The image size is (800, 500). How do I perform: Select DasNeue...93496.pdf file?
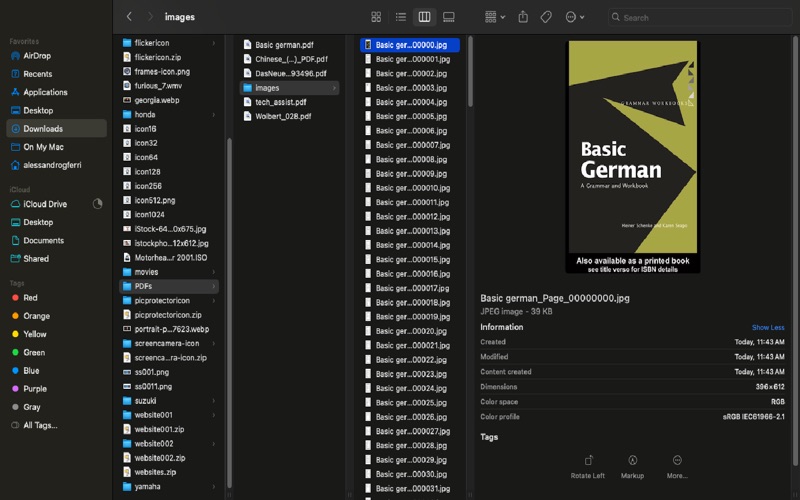pos(289,73)
